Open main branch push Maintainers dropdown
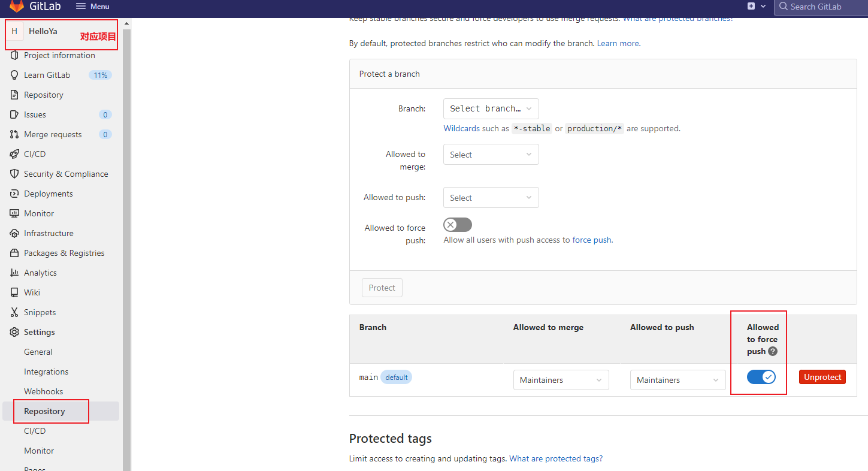 click(678, 380)
